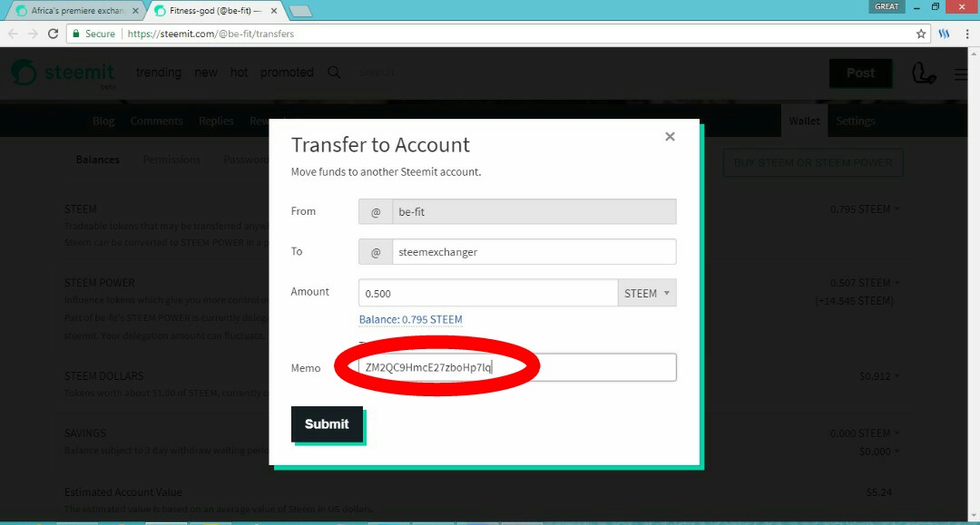Click the search magnifier icon
980x525 pixels.
[334, 73]
